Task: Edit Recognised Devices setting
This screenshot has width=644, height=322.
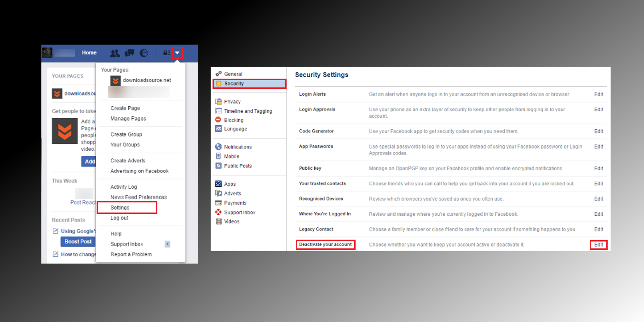Action: click(x=598, y=199)
